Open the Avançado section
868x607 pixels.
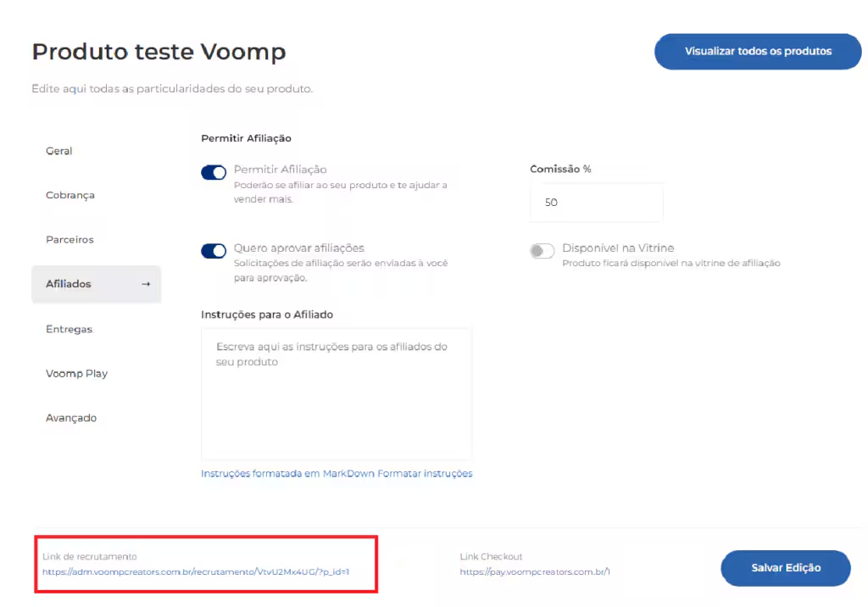(x=71, y=418)
